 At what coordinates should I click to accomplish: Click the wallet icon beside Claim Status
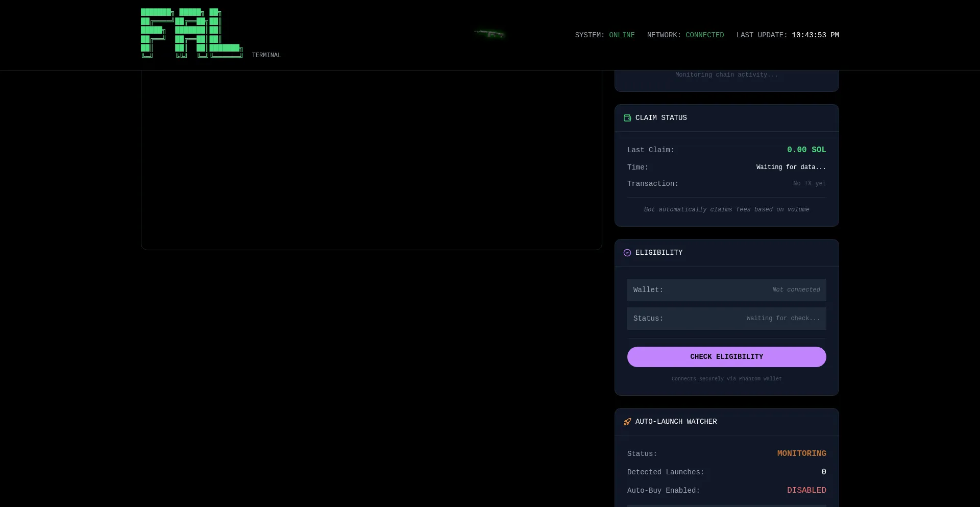pos(627,118)
